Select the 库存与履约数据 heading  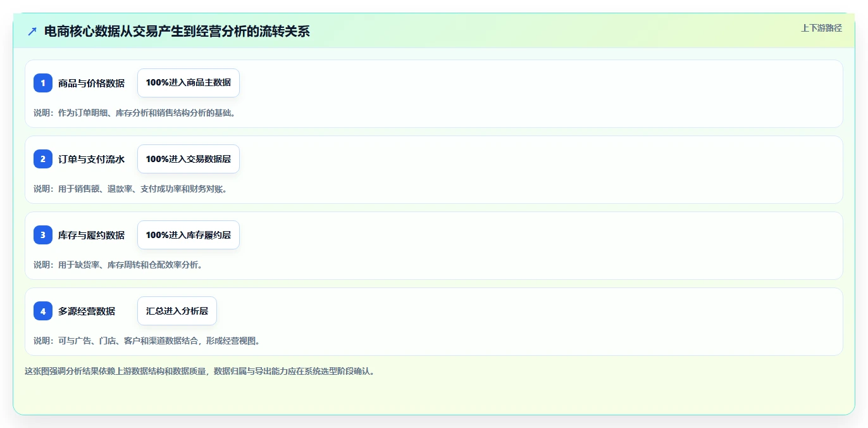91,235
